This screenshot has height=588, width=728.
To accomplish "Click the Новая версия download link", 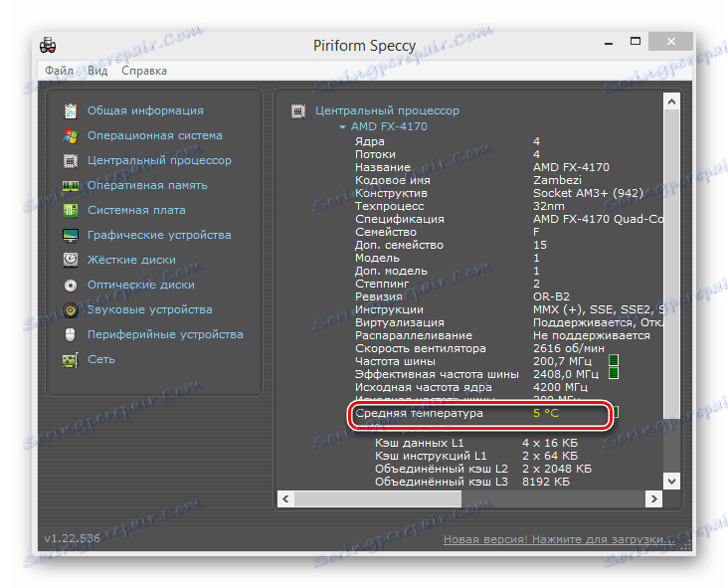I will [x=559, y=539].
